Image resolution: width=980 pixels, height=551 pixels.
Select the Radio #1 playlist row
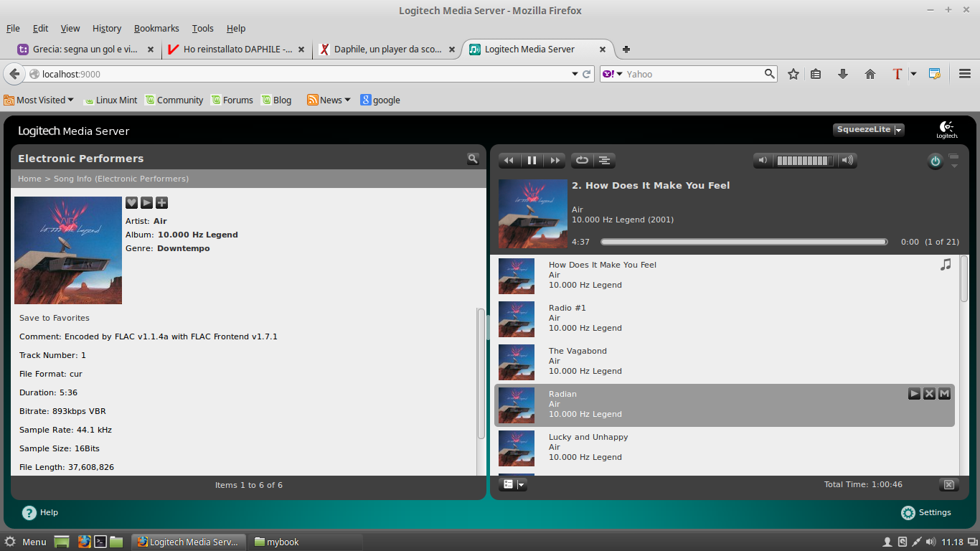click(725, 319)
